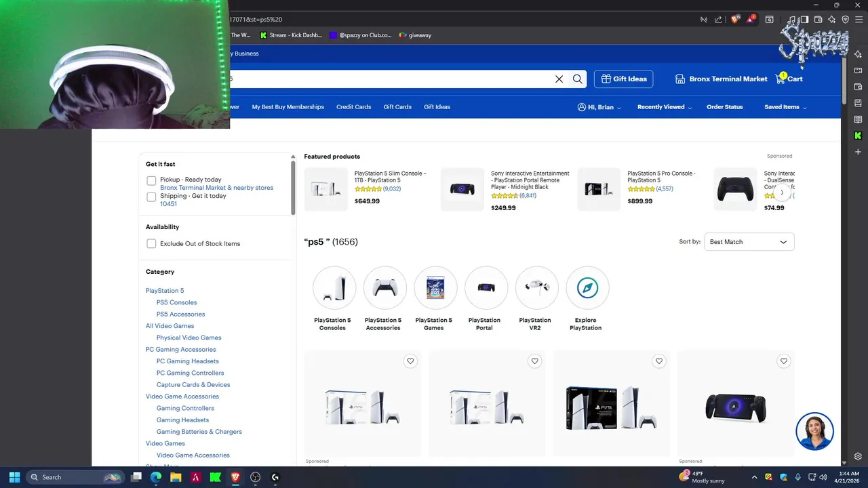Open the Brave main hamburger menu
868x488 pixels.
pos(859,20)
